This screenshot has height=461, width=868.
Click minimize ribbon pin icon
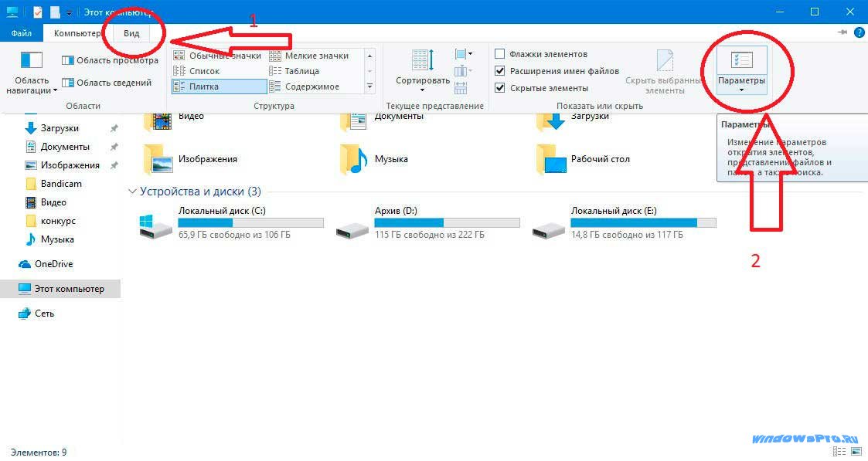tap(842, 32)
